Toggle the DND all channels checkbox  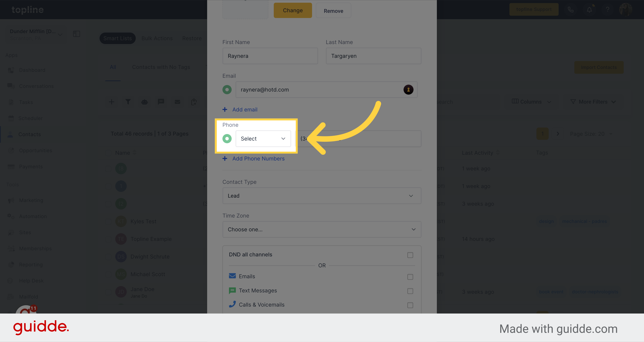click(410, 255)
